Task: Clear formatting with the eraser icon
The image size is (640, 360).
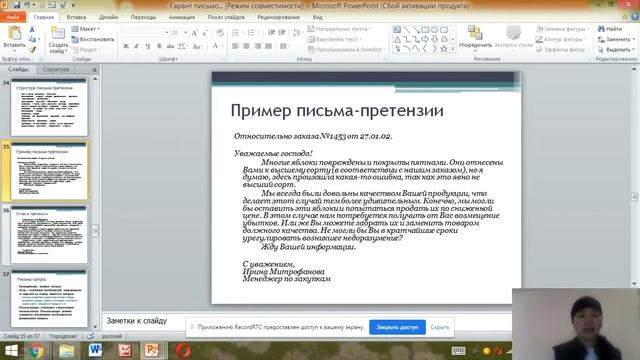Action: [220, 33]
